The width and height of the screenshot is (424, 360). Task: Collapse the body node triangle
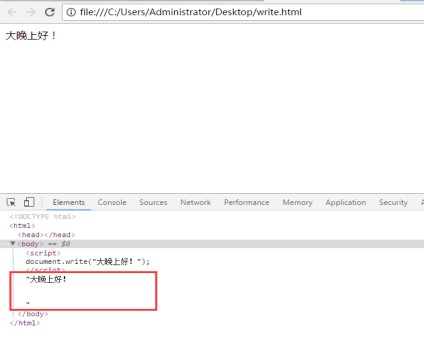[13, 244]
